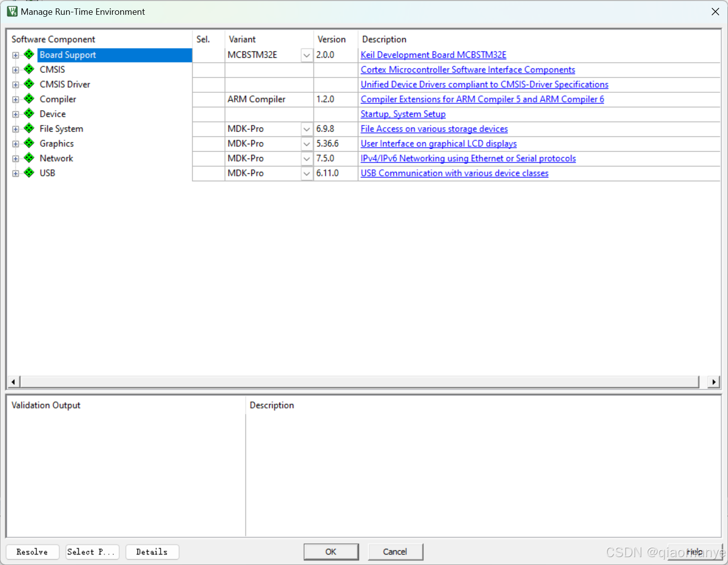
Task: Click the Compiler green diamond icon
Action: pos(29,99)
